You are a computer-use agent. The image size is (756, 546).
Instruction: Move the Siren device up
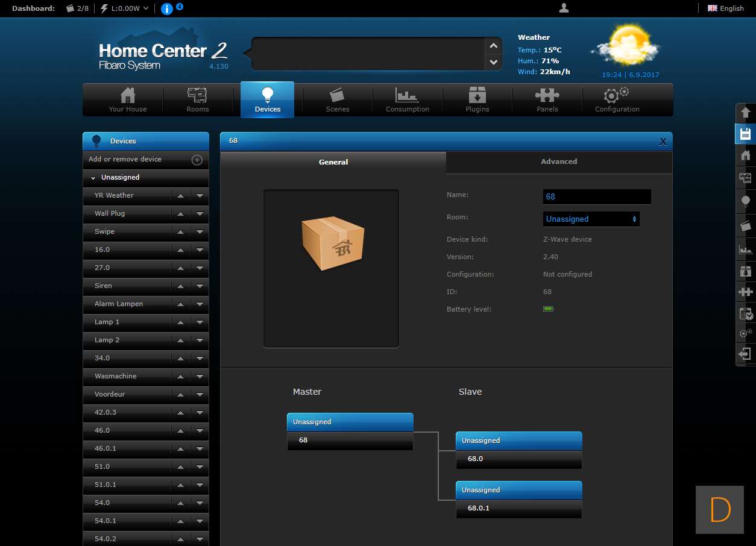(x=180, y=286)
